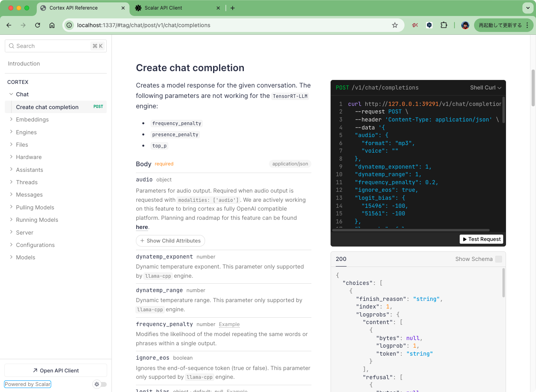
Task: Reload the current page
Action: click(38, 25)
